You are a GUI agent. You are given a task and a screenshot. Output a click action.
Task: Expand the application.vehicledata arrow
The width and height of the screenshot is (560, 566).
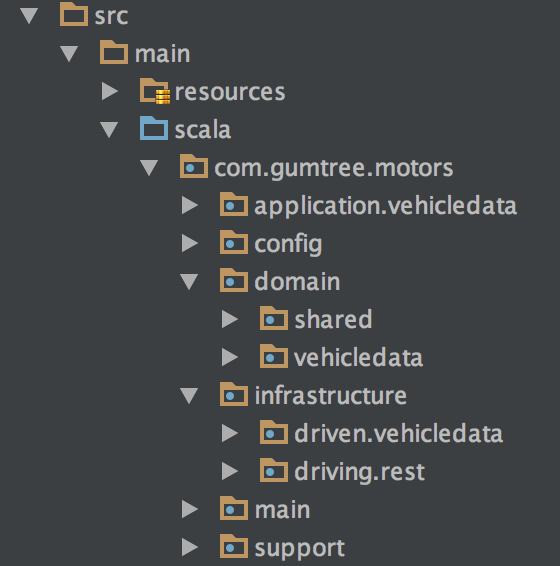tap(190, 205)
